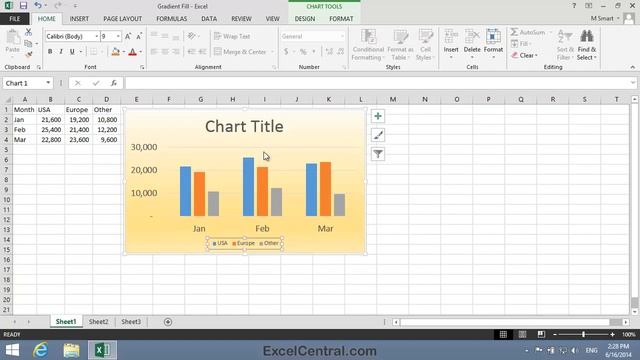Viewport: 640px width, 360px height.
Task: Click Decrease Font Size icon
Action: point(139,36)
